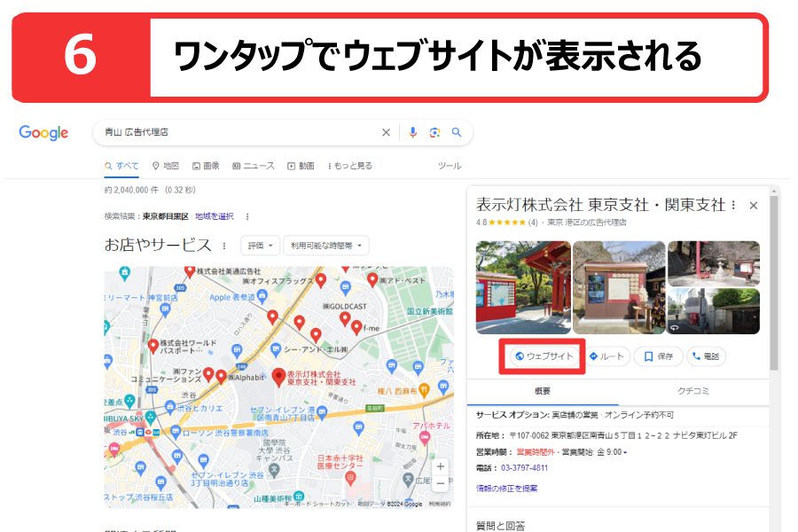798x532 pixels.
Task: Switch to the クチコミ tab
Action: coord(693,392)
